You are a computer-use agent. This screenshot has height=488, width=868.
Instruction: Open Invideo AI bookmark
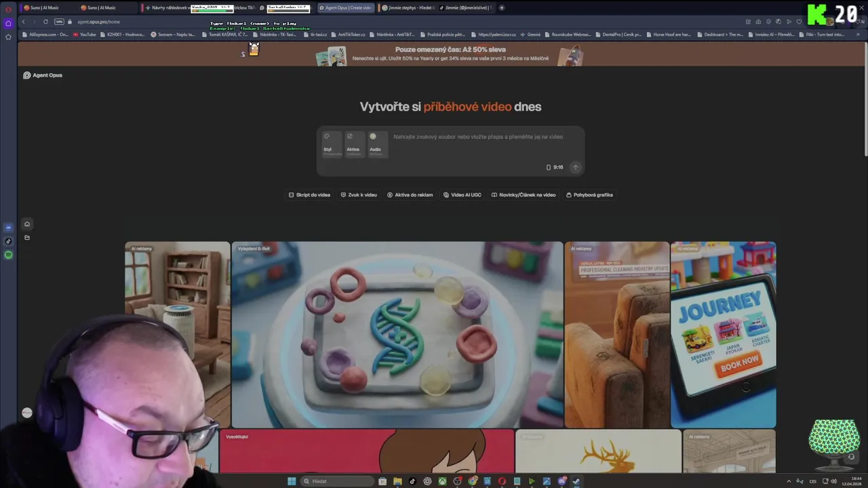(x=772, y=35)
